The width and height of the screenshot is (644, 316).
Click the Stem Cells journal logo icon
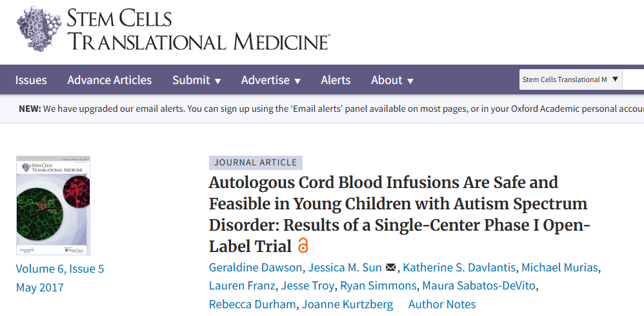tap(40, 28)
